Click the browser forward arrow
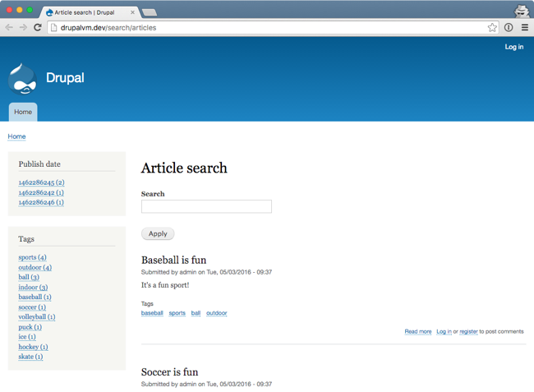The height and width of the screenshot is (392, 534). (x=23, y=28)
